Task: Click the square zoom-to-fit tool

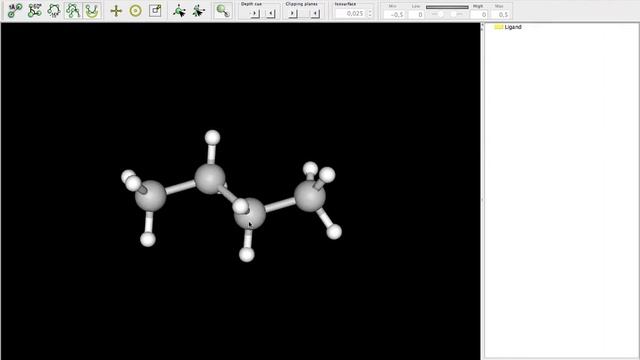Action: [155, 11]
